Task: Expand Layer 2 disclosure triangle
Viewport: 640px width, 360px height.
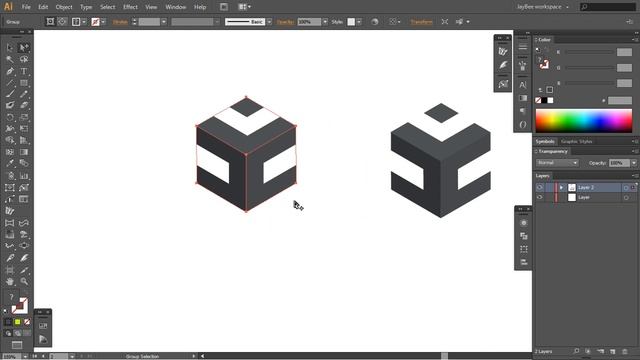Action: pyautogui.click(x=562, y=187)
